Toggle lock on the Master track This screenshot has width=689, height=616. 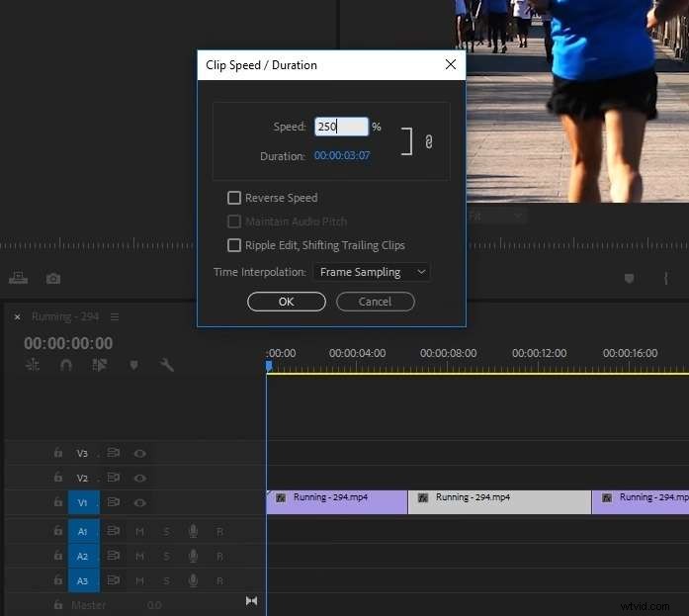[58, 604]
